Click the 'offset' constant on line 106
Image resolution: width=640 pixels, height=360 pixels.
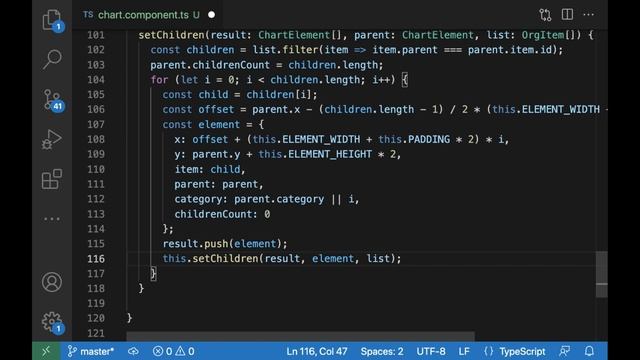(216, 109)
